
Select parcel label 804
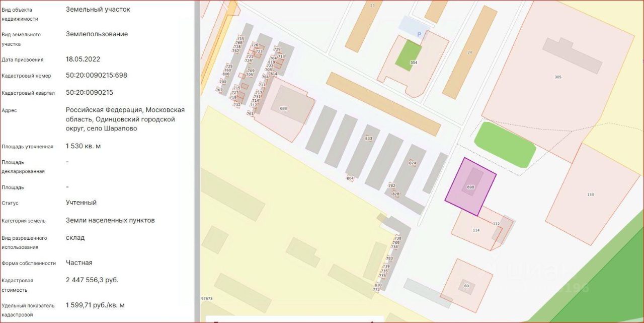pos(350,178)
